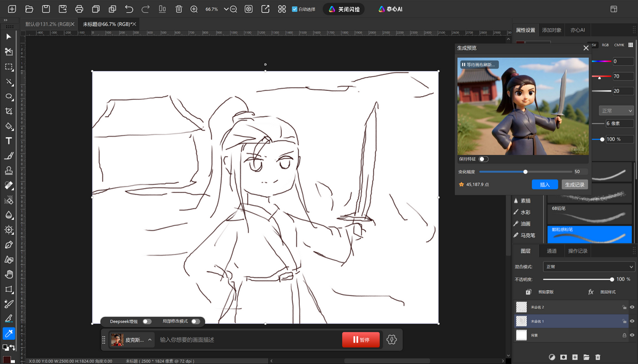The height and width of the screenshot is (364, 638).
Task: Add a new layer with plus icon
Action: point(575,357)
